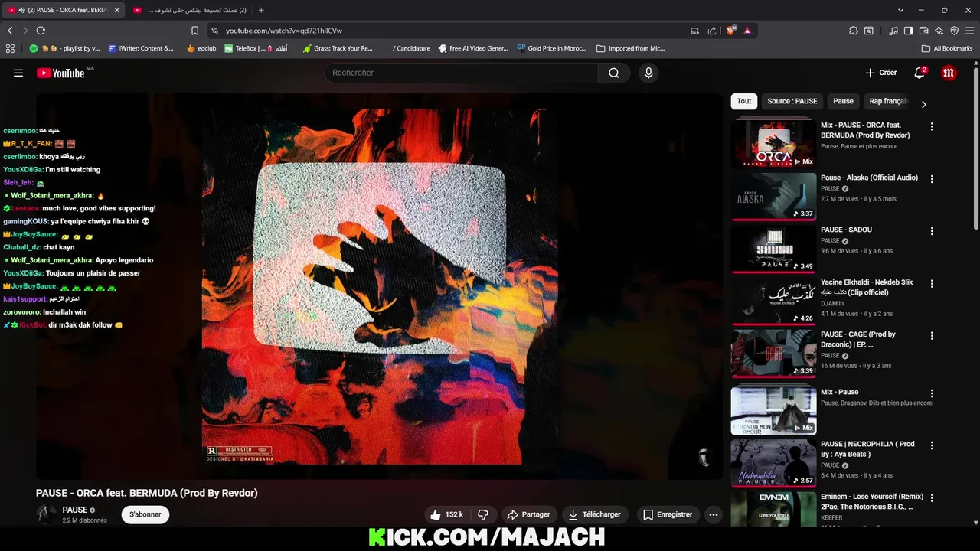
Task: Select the 'Rap français' filter chip
Action: pyautogui.click(x=888, y=101)
